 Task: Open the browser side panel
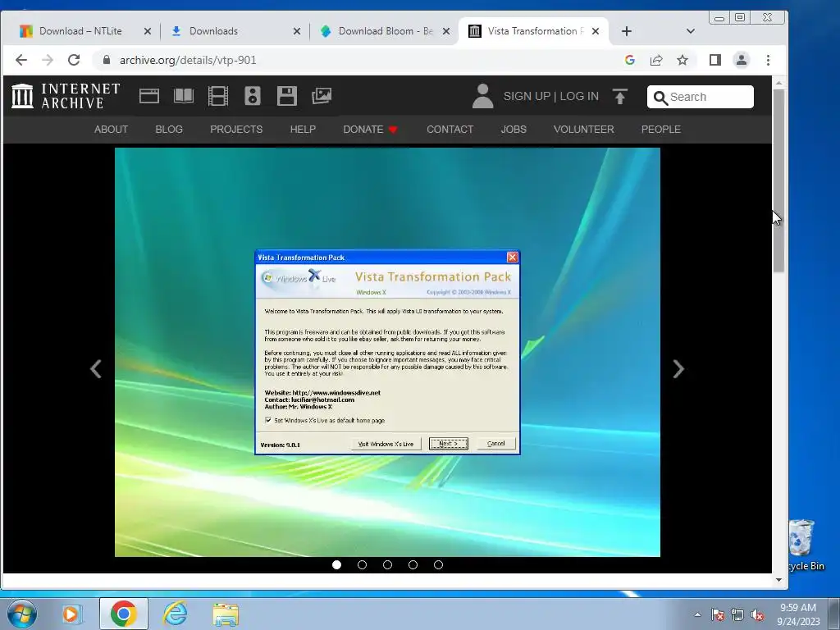point(715,60)
